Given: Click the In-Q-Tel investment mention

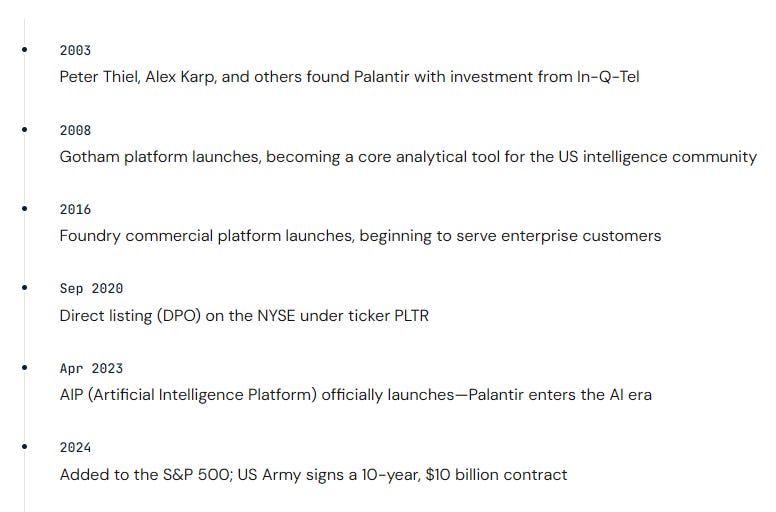Looking at the screenshot, I should pos(608,77).
